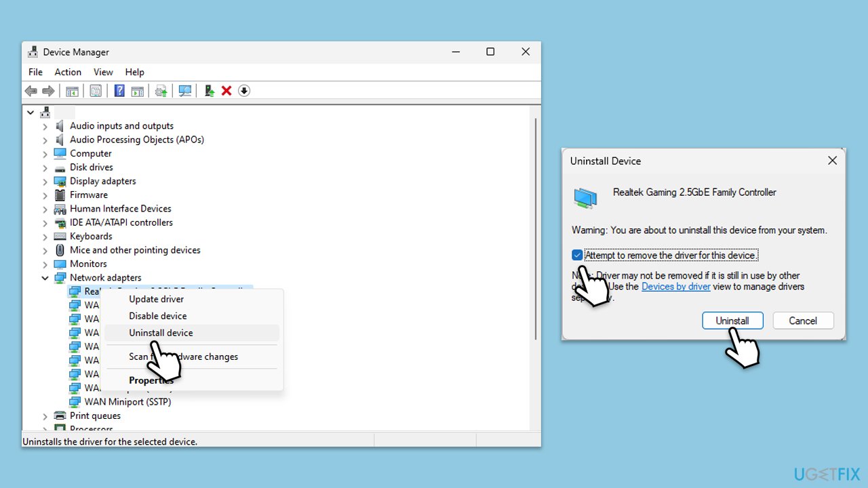Select the IDE ATA/ATAPI controllers icon
The height and width of the screenshot is (488, 868).
(x=60, y=222)
